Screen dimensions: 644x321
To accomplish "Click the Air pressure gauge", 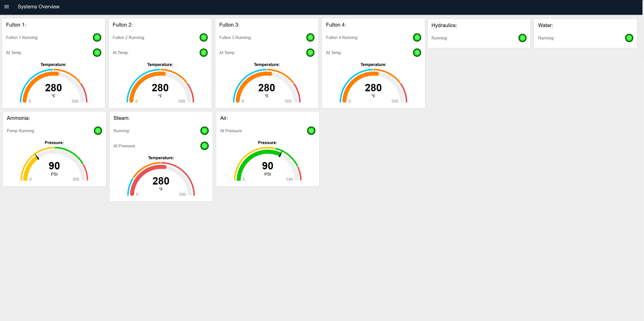I will click(x=268, y=164).
